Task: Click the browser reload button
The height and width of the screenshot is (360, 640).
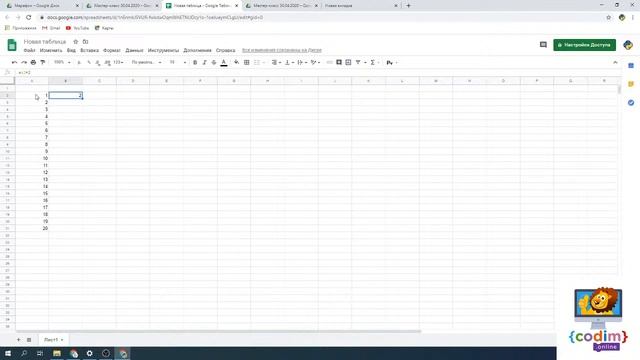Action: 29,18
